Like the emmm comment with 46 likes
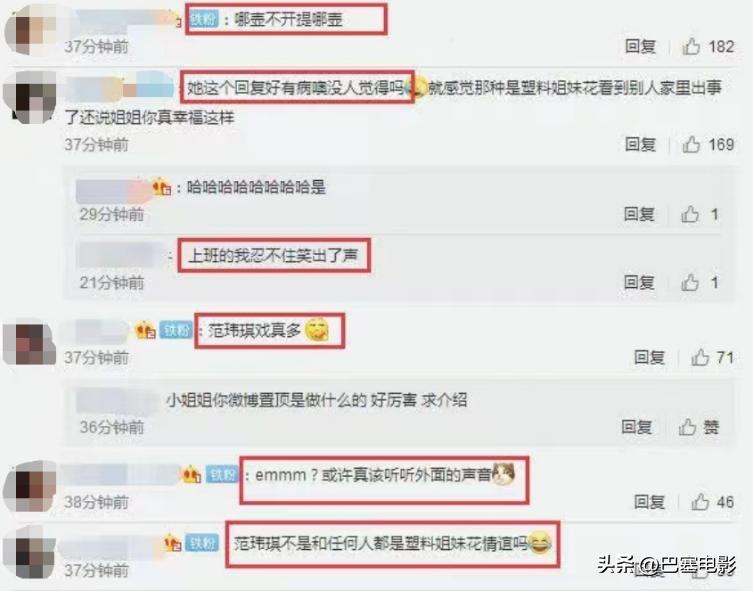Image resolution: width=753 pixels, height=591 pixels. click(x=700, y=502)
